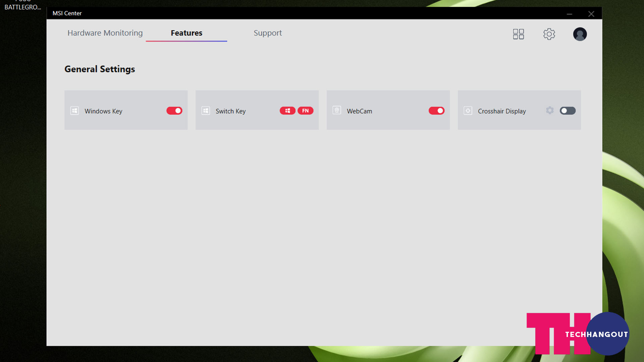The width and height of the screenshot is (644, 362).
Task: Select the FN Switch Key option
Action: (305, 111)
